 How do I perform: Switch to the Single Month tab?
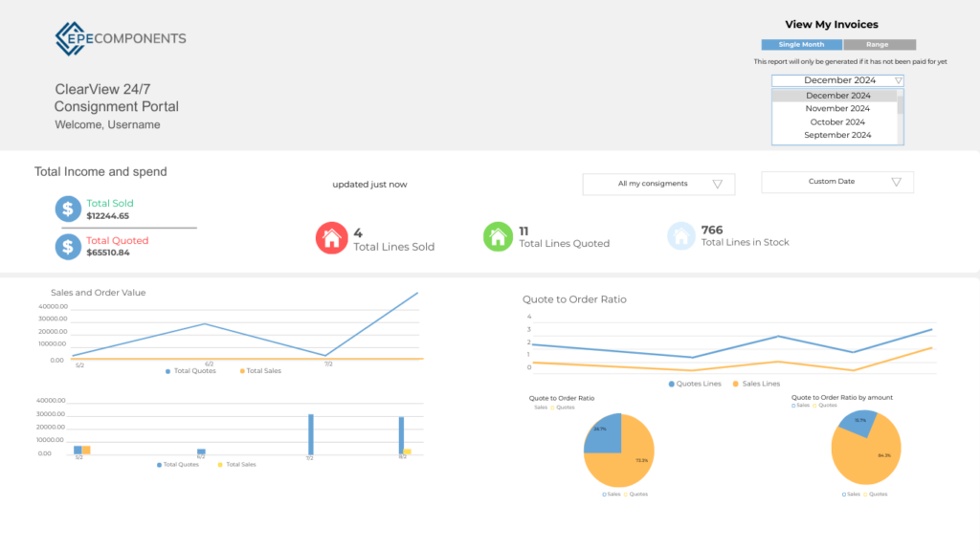[801, 45]
